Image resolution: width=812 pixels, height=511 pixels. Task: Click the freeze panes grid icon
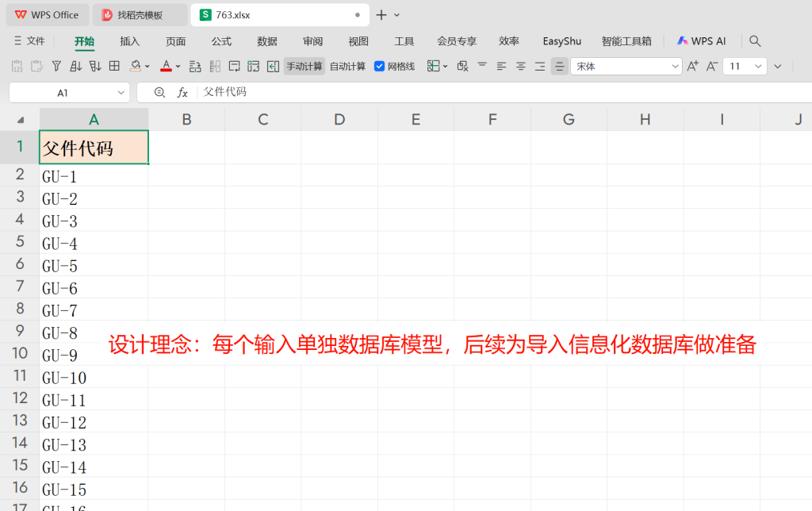click(434, 66)
